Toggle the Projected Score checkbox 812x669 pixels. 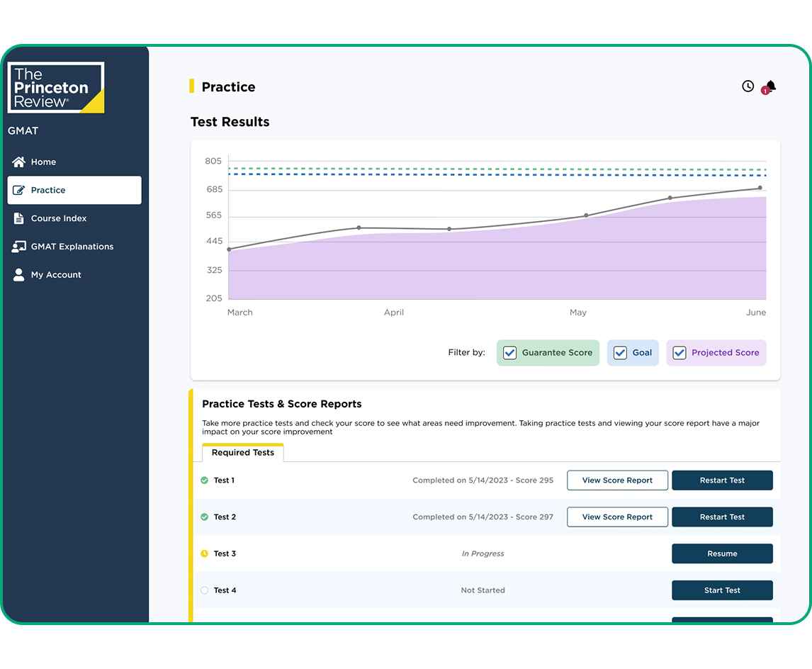click(679, 353)
